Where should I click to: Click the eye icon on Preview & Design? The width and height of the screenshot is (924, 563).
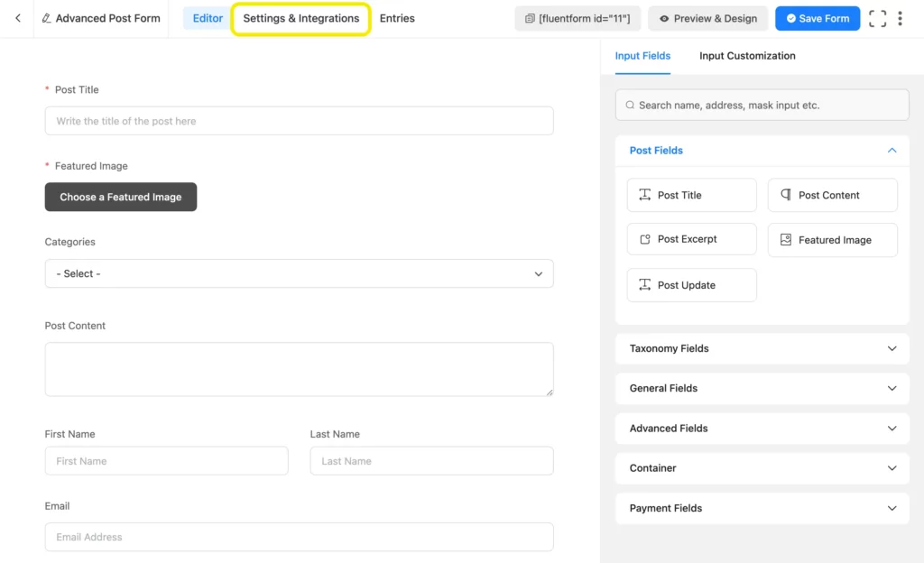click(664, 18)
